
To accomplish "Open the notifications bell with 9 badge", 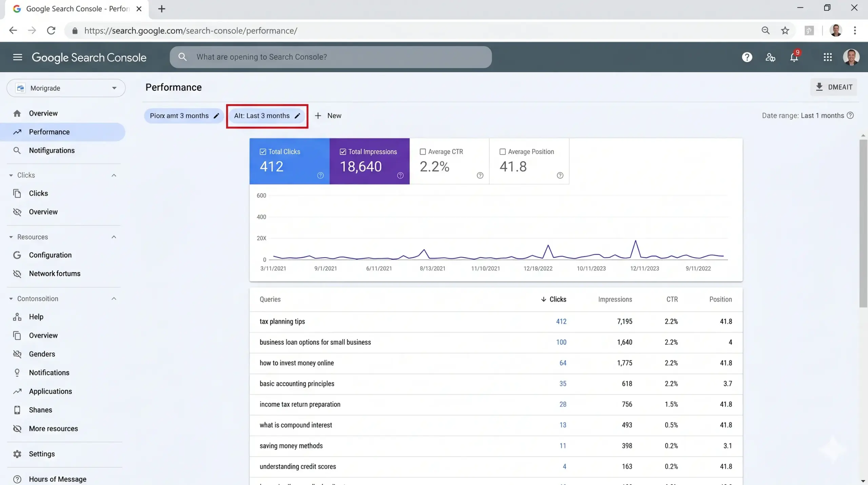I will 794,56.
